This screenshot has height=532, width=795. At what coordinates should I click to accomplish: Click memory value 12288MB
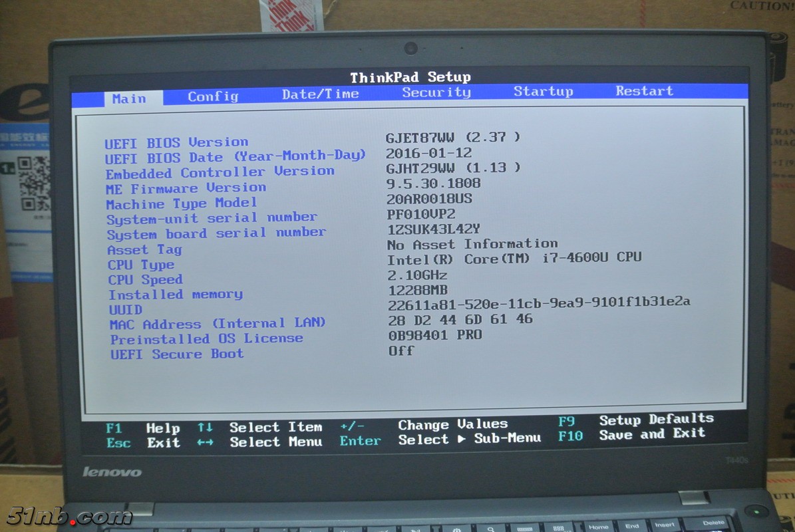[x=418, y=291]
